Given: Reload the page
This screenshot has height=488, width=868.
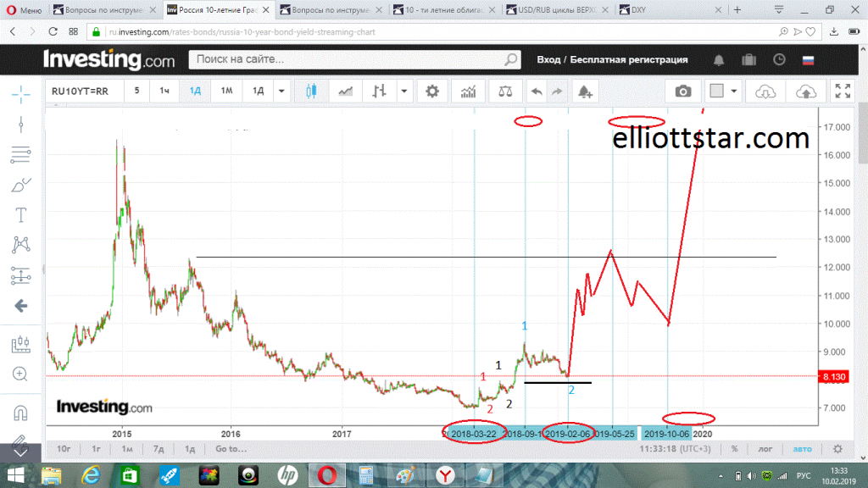Looking at the screenshot, I should click(53, 31).
